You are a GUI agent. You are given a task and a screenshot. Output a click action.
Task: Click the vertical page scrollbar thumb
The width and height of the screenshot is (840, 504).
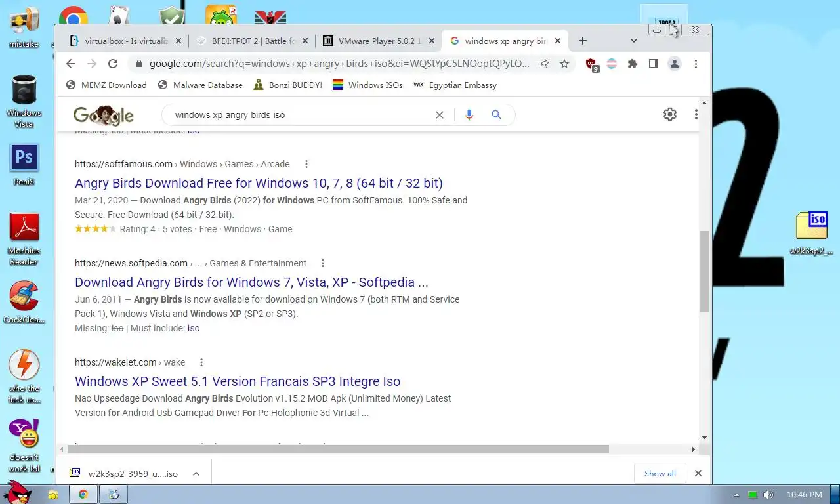coord(705,271)
